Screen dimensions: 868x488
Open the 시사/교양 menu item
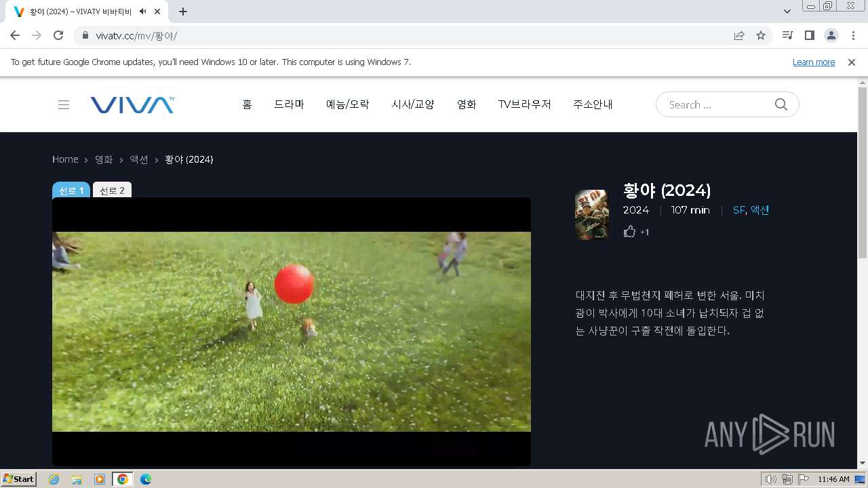coord(412,104)
